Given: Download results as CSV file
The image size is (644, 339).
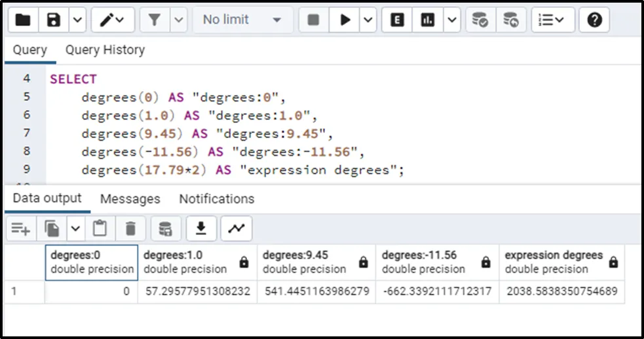Looking at the screenshot, I should pyautogui.click(x=202, y=228).
